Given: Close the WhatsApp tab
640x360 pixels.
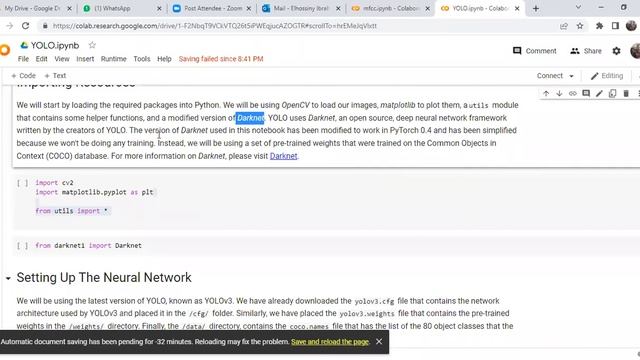Looking at the screenshot, I should click(x=159, y=8).
